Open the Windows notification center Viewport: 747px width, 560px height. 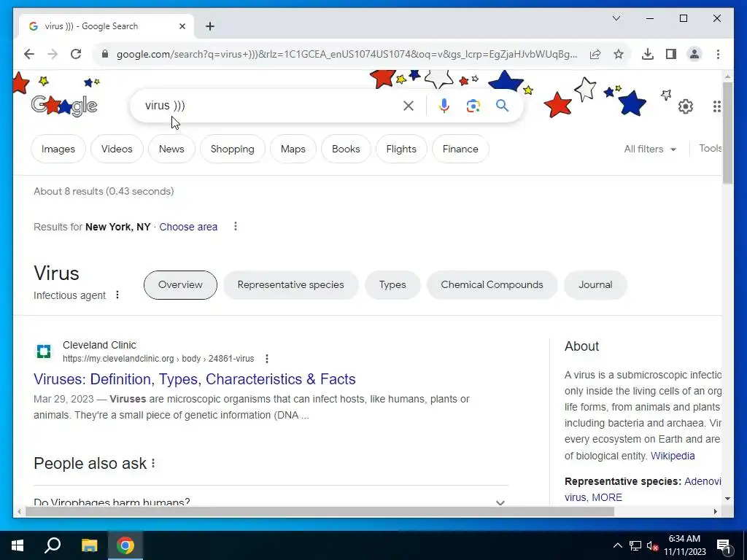724,546
